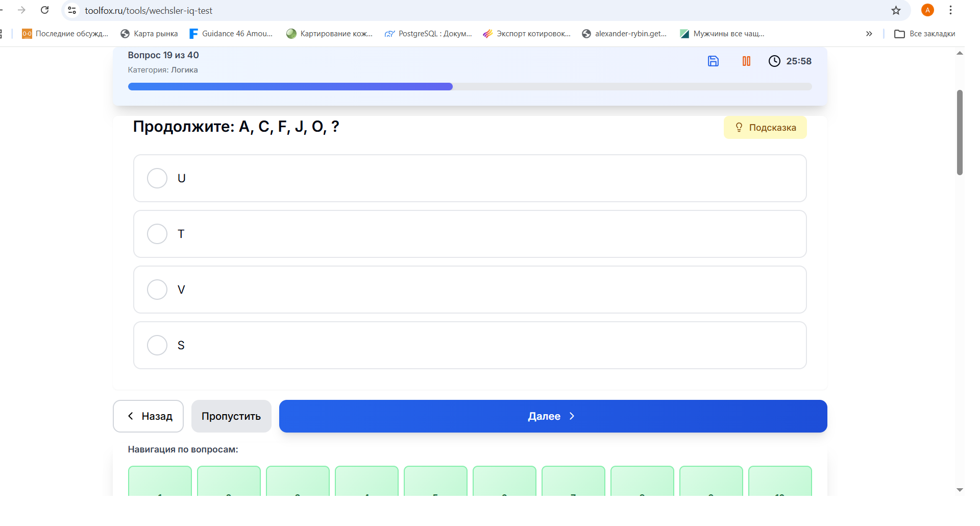Open Карта рынка bookmark

(x=149, y=34)
